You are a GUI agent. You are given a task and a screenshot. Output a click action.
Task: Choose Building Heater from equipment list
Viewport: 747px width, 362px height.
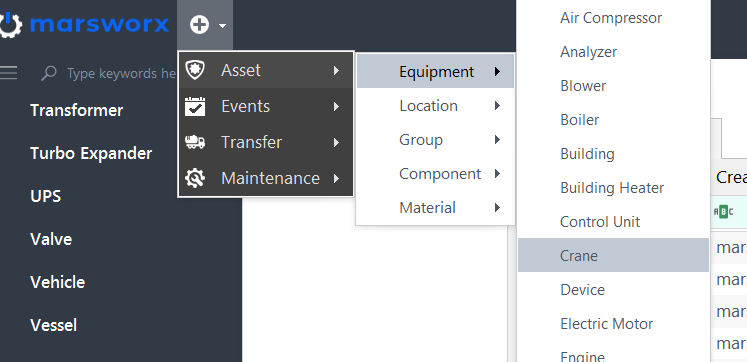(x=613, y=188)
